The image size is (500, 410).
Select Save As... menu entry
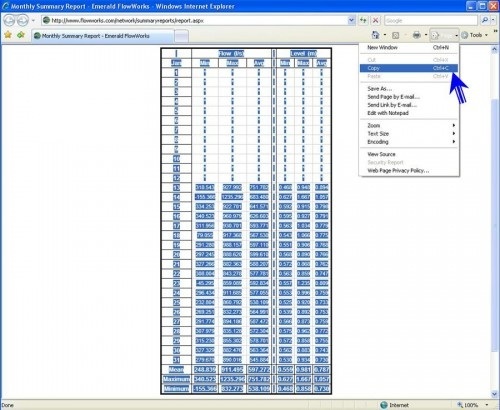[x=409, y=89]
